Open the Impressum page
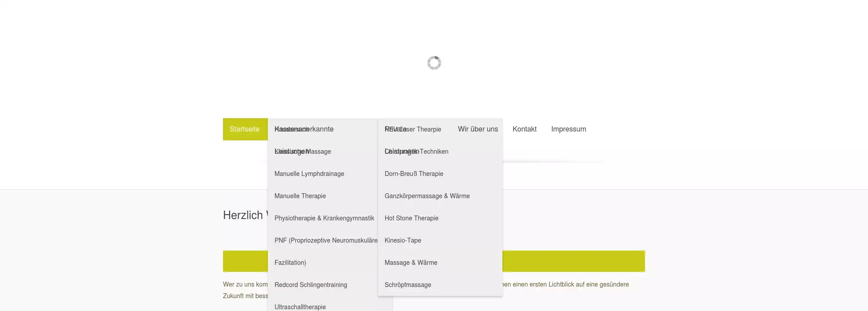 (x=568, y=129)
